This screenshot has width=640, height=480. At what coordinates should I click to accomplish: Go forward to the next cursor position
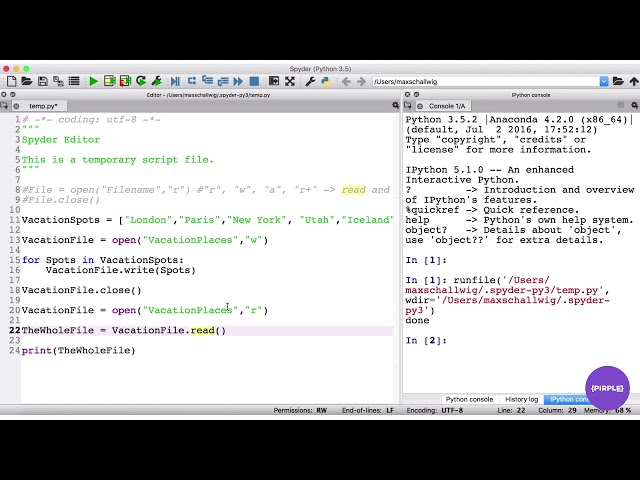click(361, 81)
